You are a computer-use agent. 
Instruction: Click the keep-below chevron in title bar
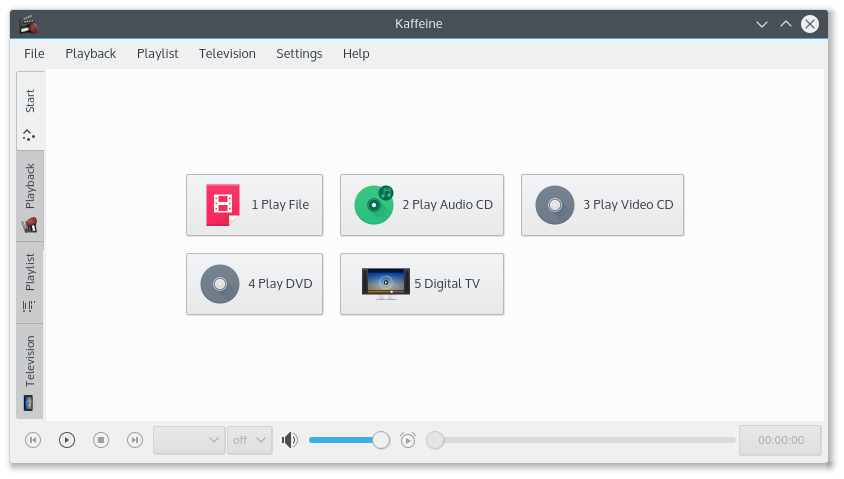(762, 24)
